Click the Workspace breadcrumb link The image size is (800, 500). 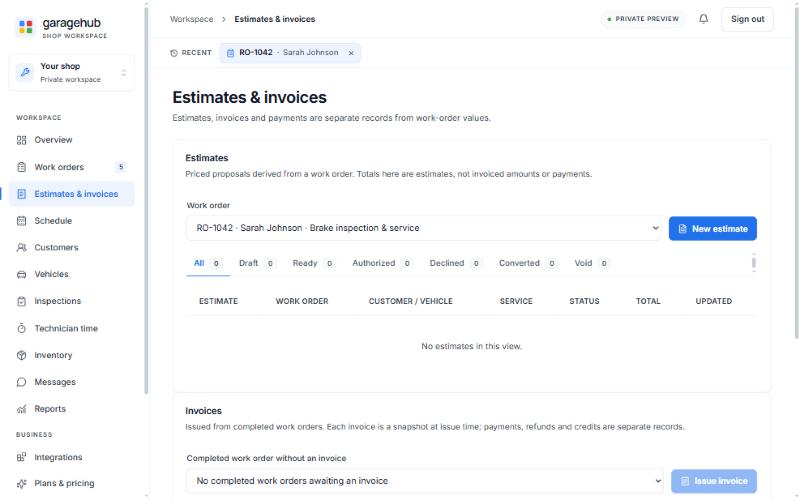191,19
